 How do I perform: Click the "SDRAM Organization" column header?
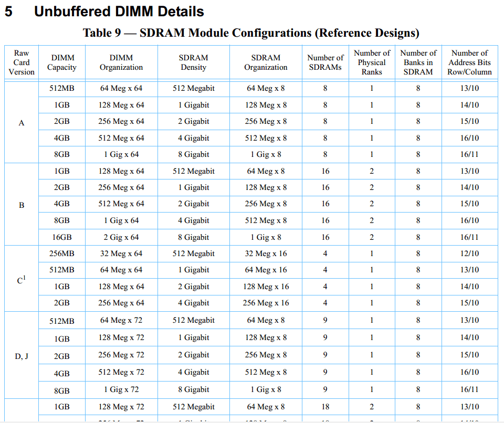click(266, 62)
